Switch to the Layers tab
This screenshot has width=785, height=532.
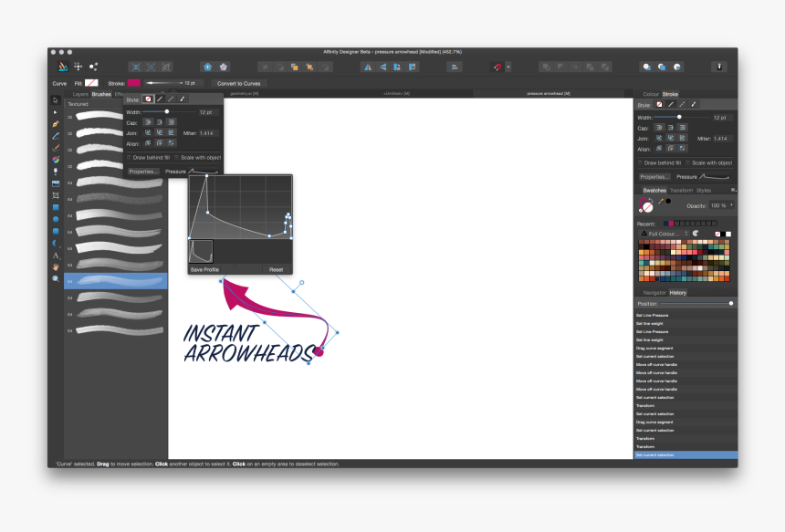click(80, 94)
